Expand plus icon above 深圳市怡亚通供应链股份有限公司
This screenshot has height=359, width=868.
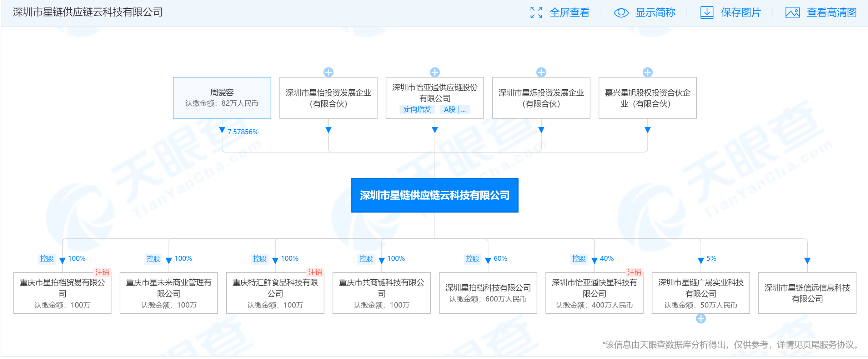pyautogui.click(x=435, y=72)
